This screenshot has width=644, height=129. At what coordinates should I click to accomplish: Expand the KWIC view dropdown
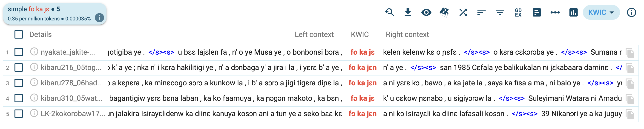click(x=601, y=12)
